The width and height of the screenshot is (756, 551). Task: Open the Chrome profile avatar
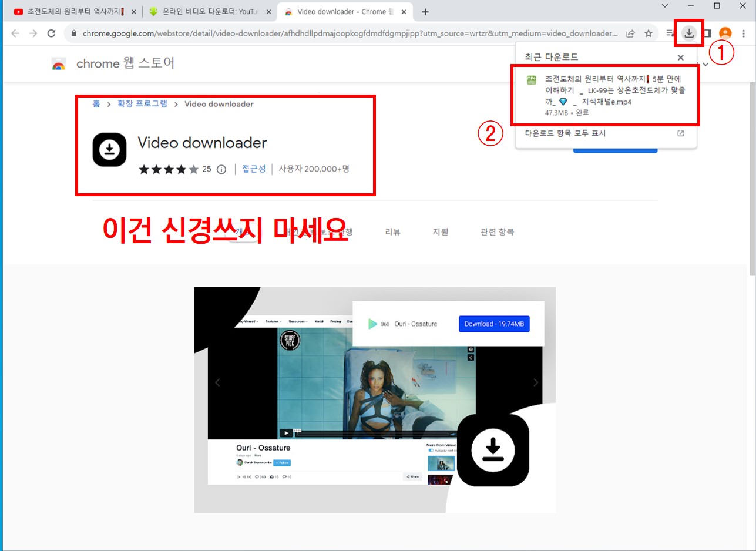point(725,33)
